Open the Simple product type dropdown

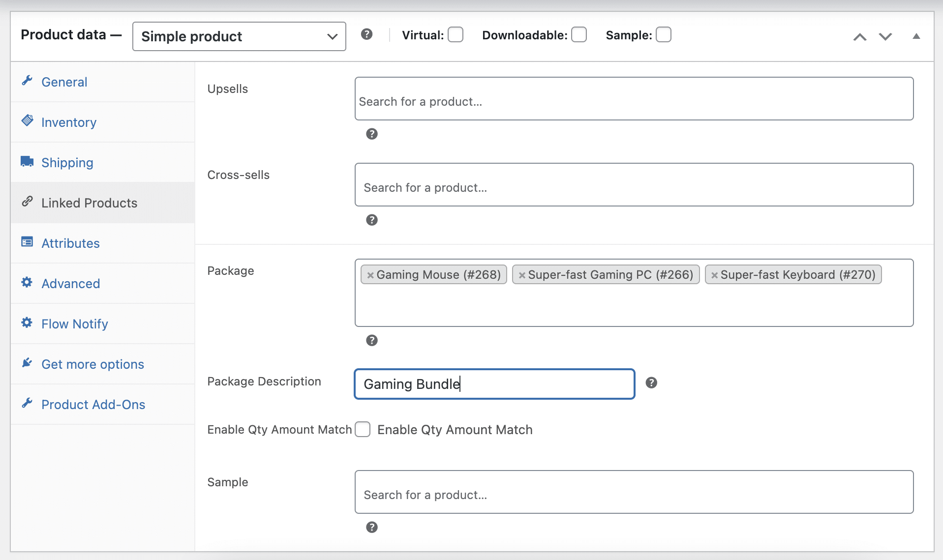pos(239,36)
